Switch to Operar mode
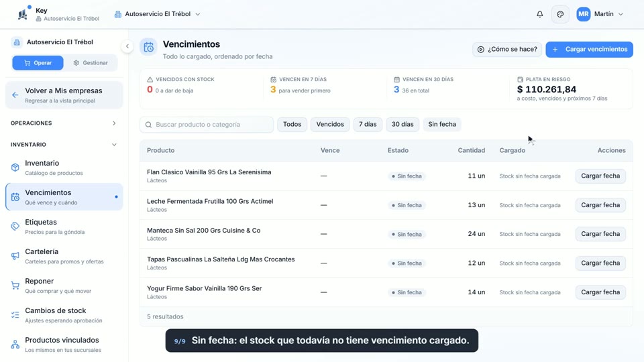The height and width of the screenshot is (362, 644). click(x=38, y=63)
